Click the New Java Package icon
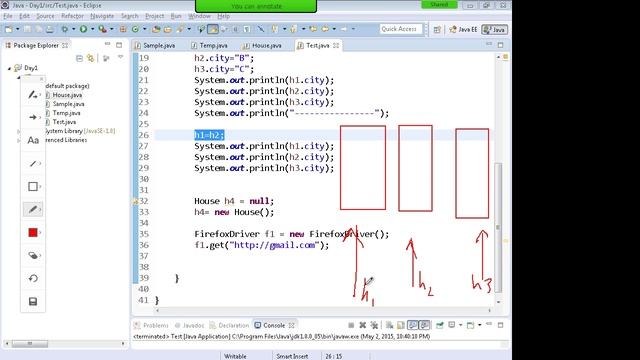Image resolution: width=640 pixels, height=360 pixels. [x=123, y=29]
